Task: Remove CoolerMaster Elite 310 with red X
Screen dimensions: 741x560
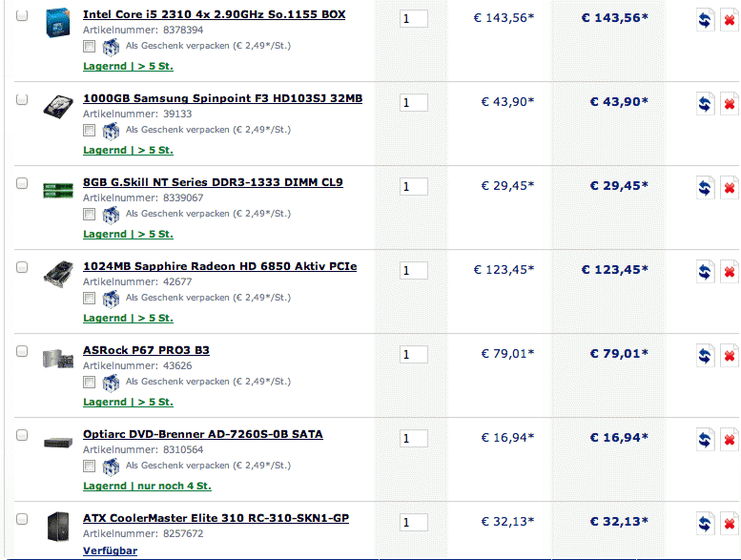Action: tap(730, 524)
